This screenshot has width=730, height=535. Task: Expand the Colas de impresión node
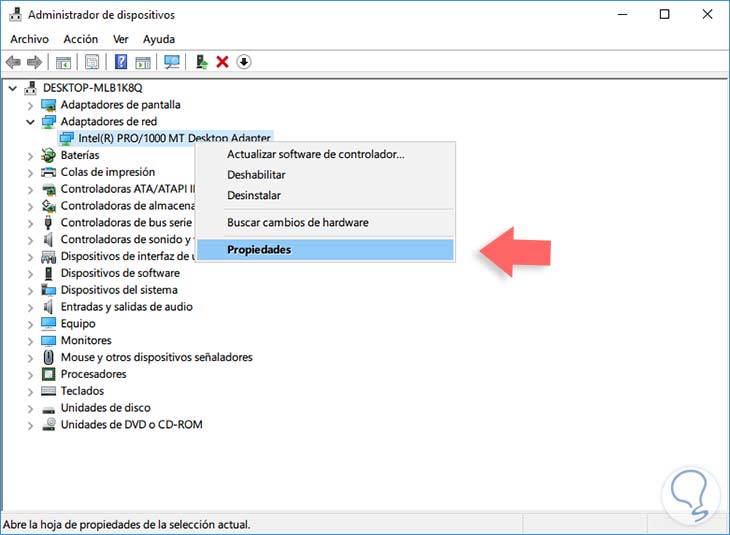[x=30, y=173]
